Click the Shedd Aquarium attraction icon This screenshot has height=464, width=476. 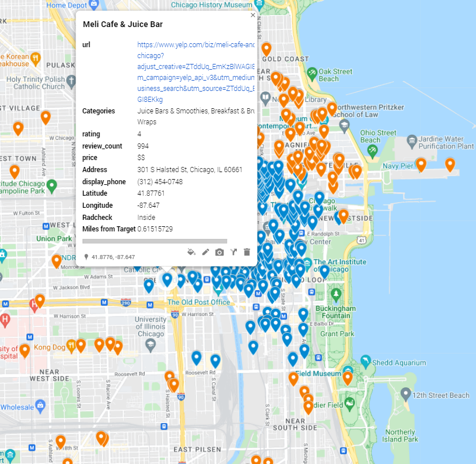366,361
